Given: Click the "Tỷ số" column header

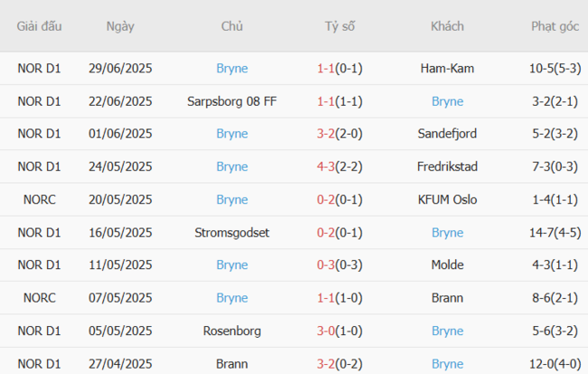Looking at the screenshot, I should pos(340,26).
